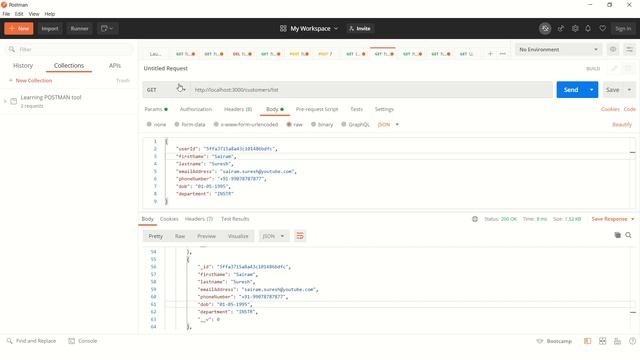The width and height of the screenshot is (640, 360).
Task: Open the Send button dropdown arrow
Action: click(x=591, y=90)
